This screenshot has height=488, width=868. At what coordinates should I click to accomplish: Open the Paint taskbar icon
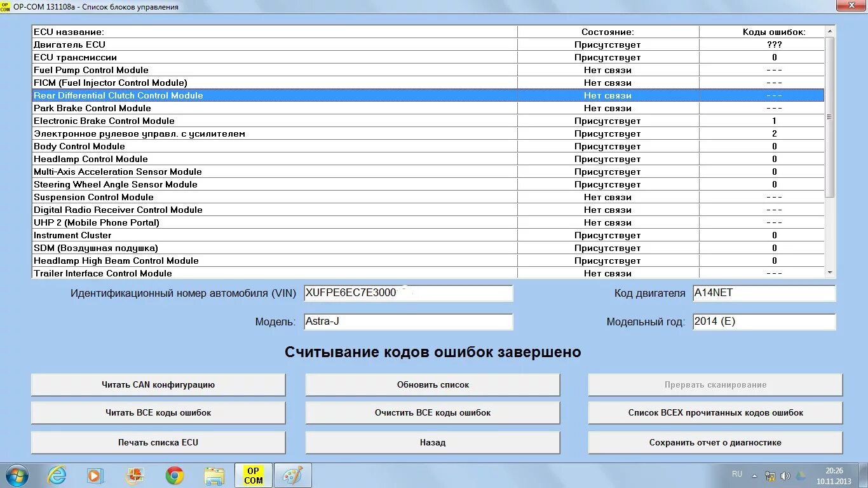tap(293, 475)
